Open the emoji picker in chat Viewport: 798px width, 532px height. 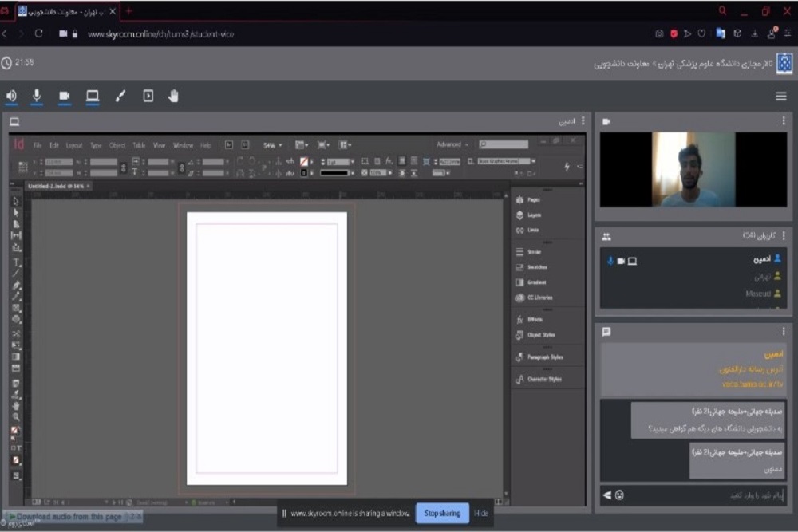pyautogui.click(x=619, y=495)
